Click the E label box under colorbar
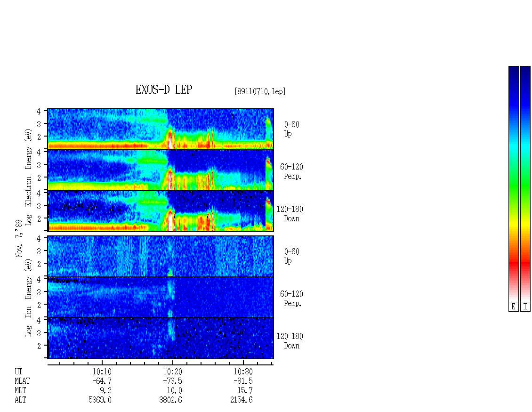 point(513,307)
